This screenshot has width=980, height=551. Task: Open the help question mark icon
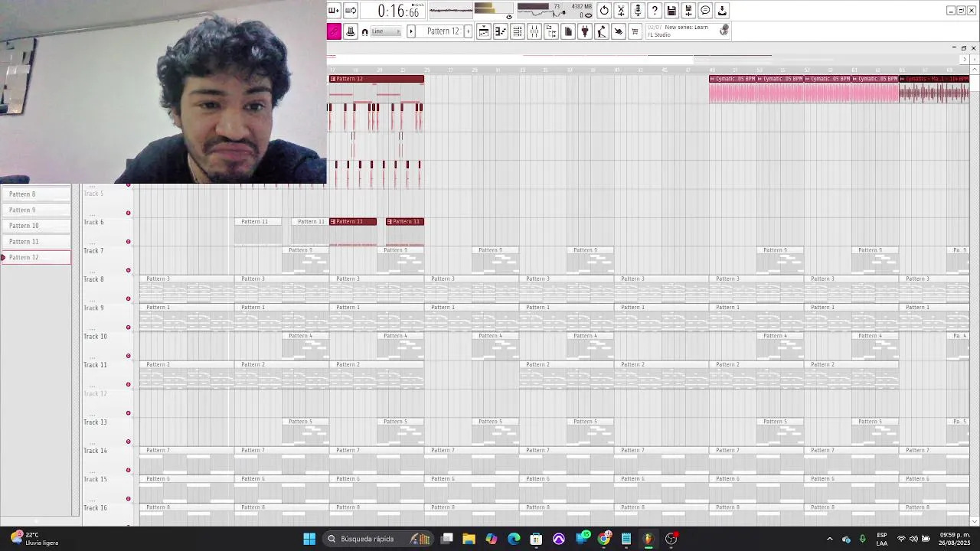[x=655, y=10]
